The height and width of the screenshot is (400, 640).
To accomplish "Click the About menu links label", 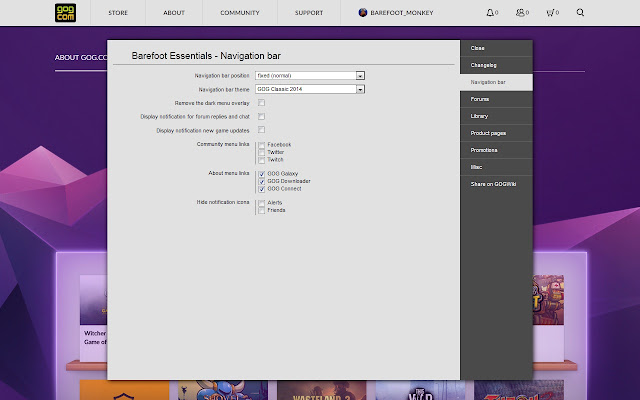I will point(229,173).
